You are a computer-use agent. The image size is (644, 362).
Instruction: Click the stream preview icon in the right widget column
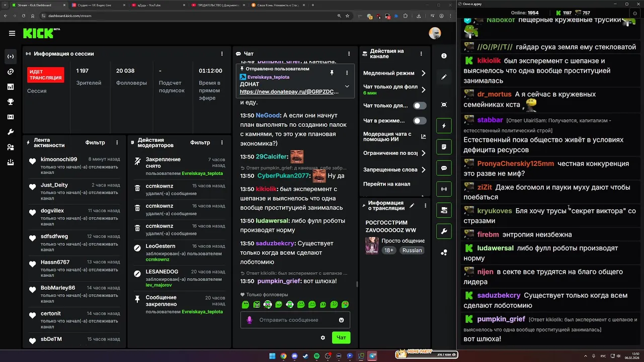[x=444, y=105]
